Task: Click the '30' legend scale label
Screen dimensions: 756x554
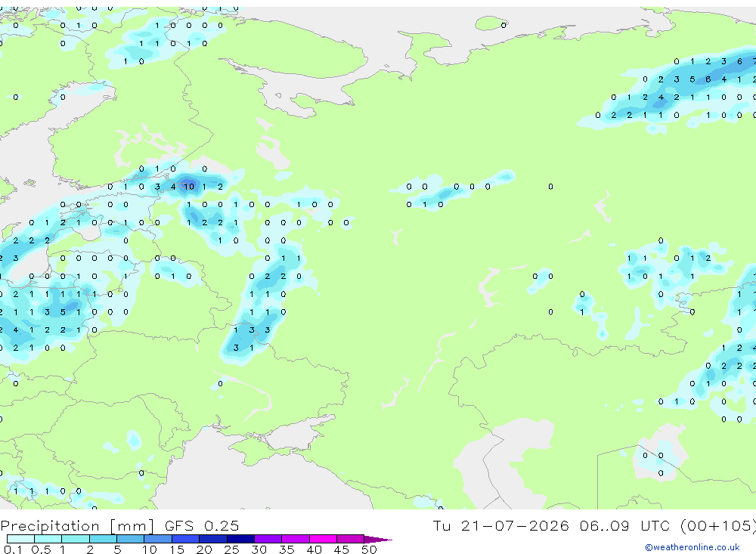Action: [x=259, y=549]
